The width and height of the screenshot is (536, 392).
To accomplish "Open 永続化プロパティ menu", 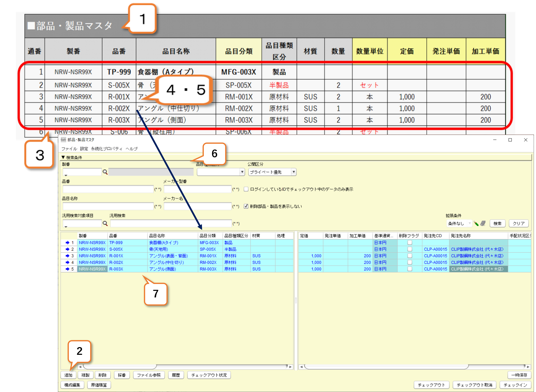I will [107, 149].
